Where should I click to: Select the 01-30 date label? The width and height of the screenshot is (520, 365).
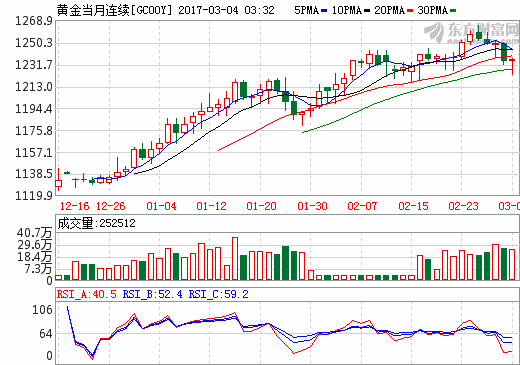click(312, 206)
